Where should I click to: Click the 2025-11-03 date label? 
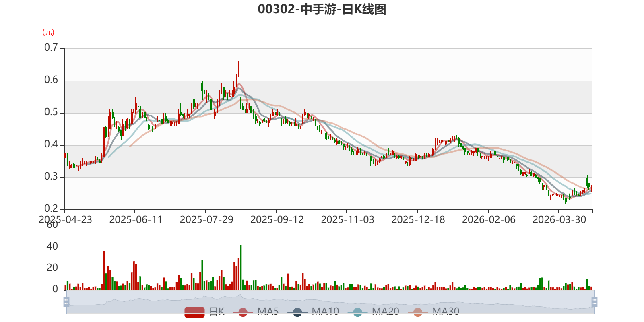coord(347,219)
